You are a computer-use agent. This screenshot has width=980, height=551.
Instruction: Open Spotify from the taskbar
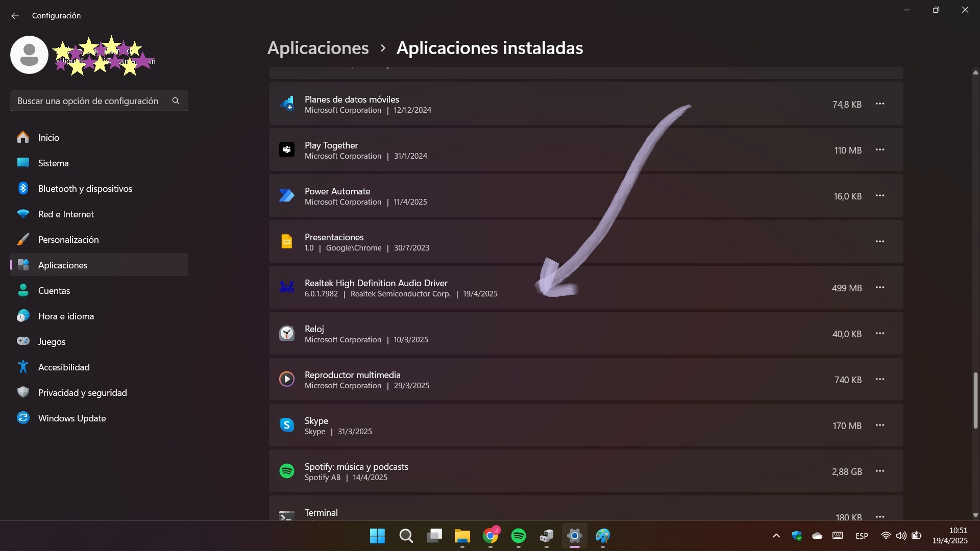[519, 536]
